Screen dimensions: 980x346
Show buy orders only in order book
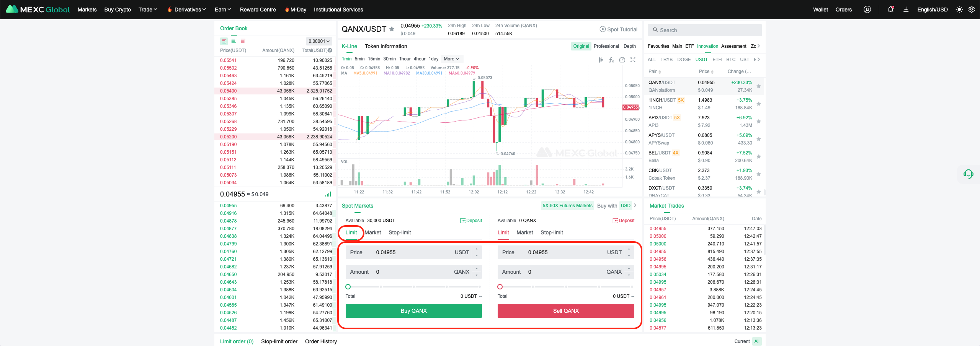pyautogui.click(x=234, y=41)
